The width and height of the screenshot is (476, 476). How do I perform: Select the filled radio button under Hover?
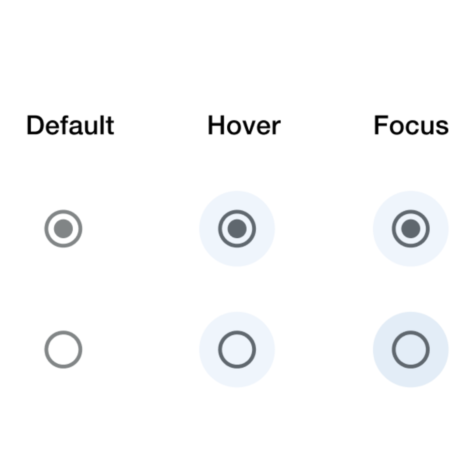(237, 229)
